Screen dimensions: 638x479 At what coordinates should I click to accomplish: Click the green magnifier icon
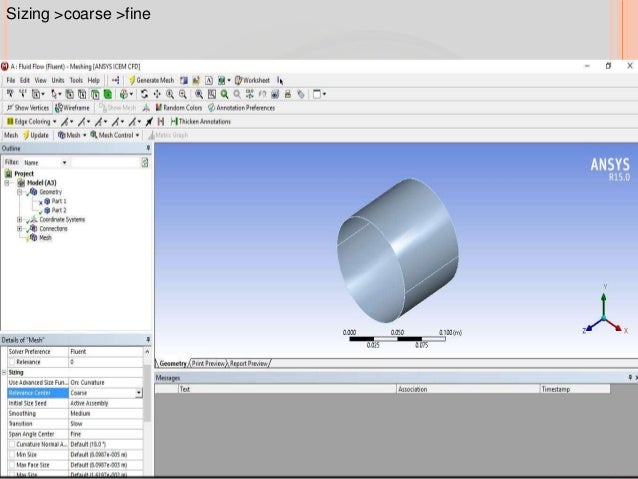[224, 94]
